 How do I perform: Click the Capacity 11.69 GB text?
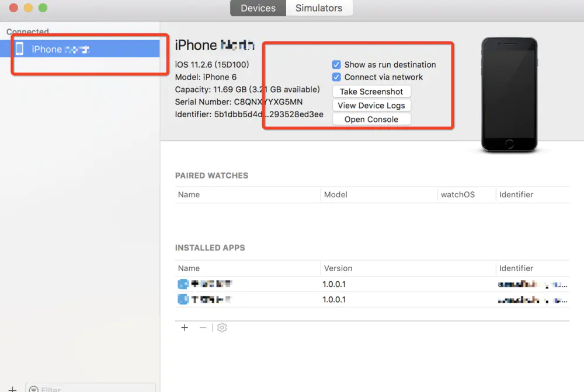click(247, 89)
